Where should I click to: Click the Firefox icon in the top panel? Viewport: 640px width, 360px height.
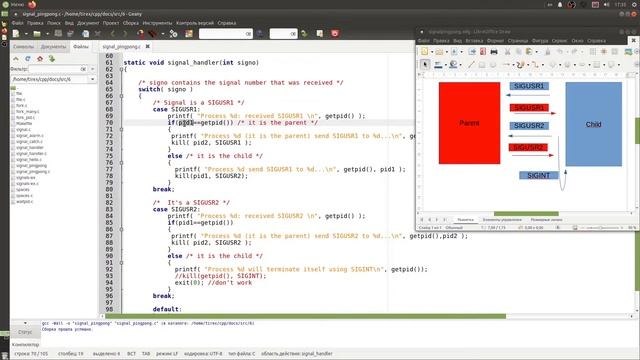32,4
